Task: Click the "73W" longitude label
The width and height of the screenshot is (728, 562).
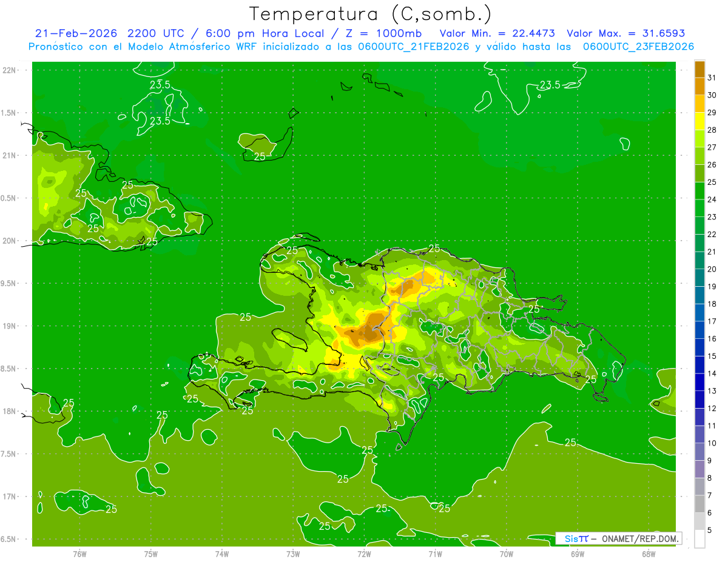Action: tap(294, 554)
